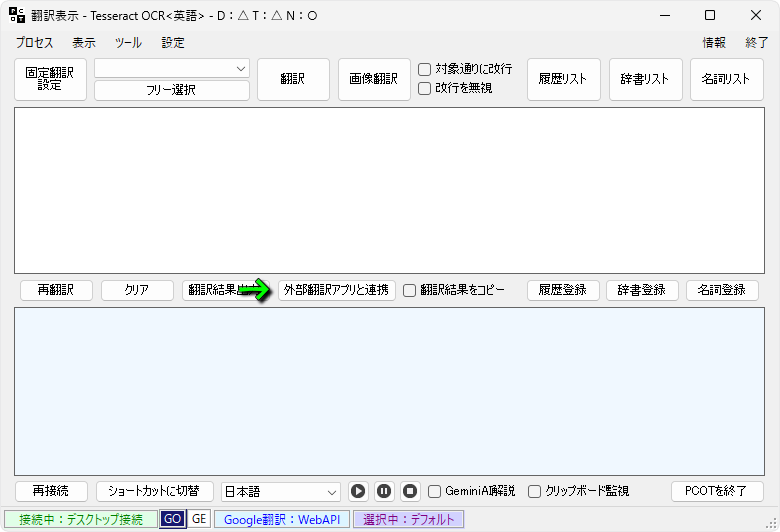Select the GO engine indicator

tap(172, 519)
